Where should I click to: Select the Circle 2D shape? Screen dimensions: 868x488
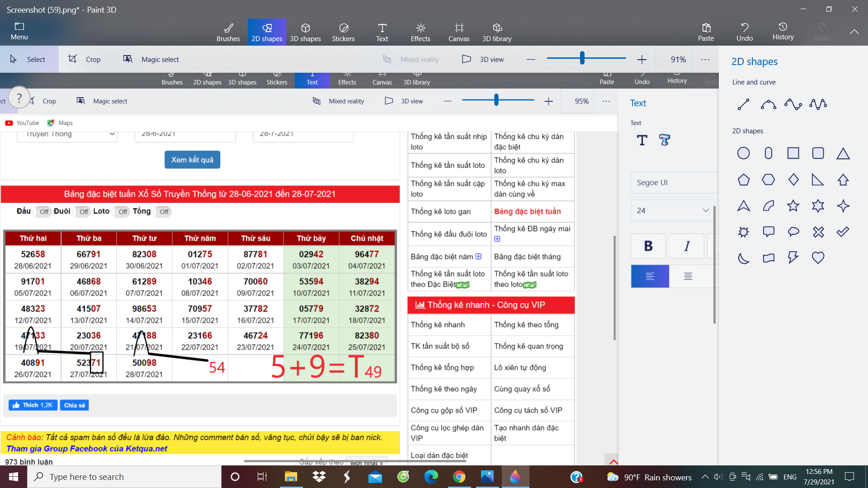pos(744,153)
